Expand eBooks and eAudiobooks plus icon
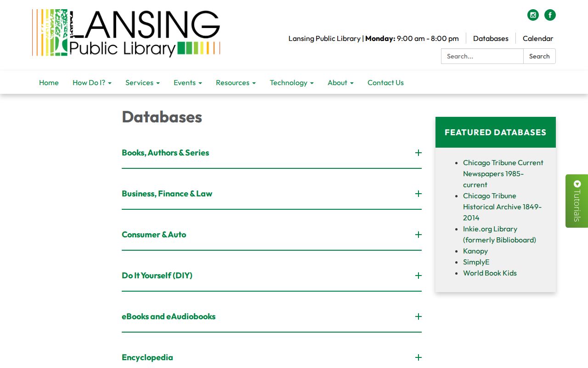This screenshot has height=368, width=588. click(x=418, y=316)
